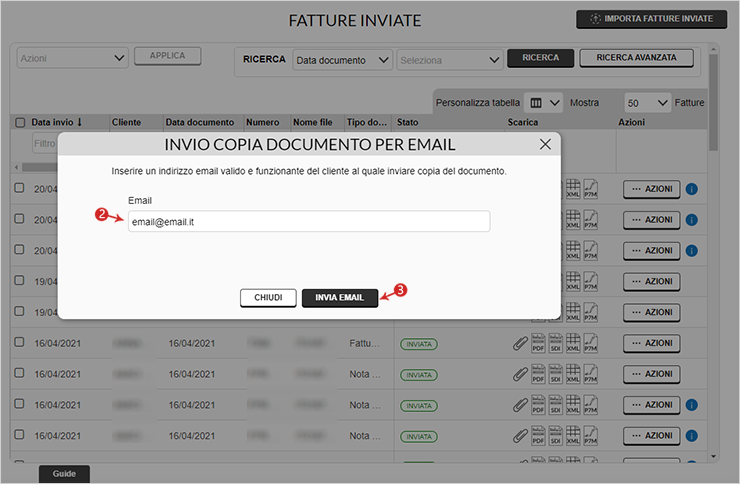740x484 pixels.
Task: Click the CHIUDI button in the dialog
Action: click(268, 298)
